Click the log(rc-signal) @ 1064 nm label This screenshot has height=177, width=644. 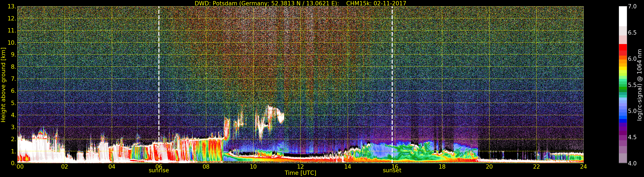639,85
